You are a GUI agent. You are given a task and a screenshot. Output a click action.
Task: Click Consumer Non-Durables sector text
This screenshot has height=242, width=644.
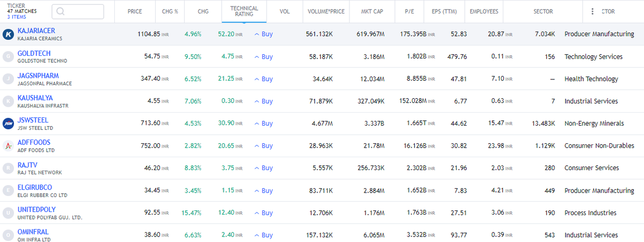click(599, 145)
